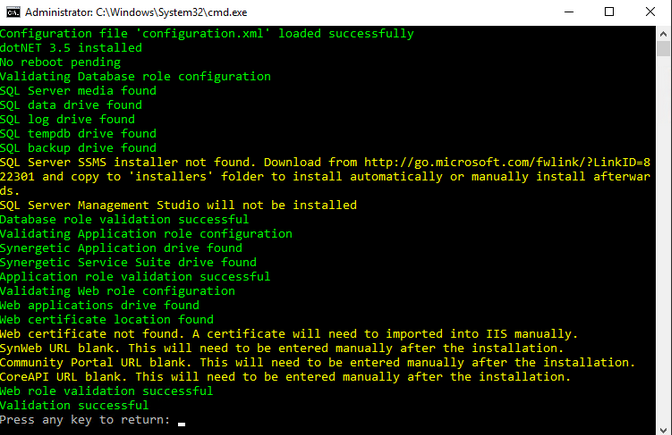The image size is (672, 435).
Task: Click the blinking cursor after 'Press any key to return:'
Action: click(x=181, y=424)
